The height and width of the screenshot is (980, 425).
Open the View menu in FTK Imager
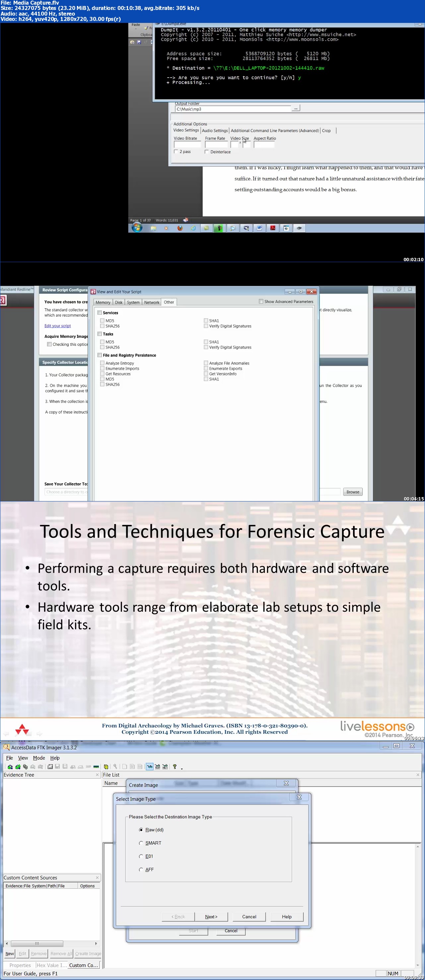pyautogui.click(x=23, y=758)
